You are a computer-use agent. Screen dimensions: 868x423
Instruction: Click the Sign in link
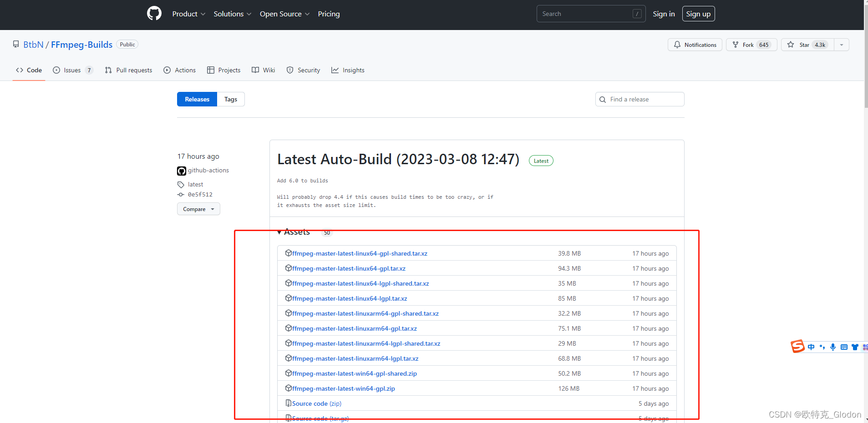(x=664, y=14)
